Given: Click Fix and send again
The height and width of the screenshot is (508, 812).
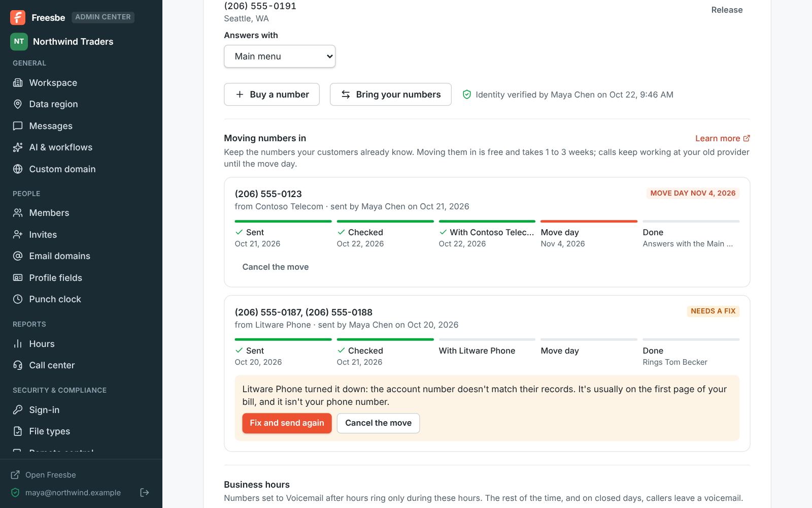Looking at the screenshot, I should point(287,423).
